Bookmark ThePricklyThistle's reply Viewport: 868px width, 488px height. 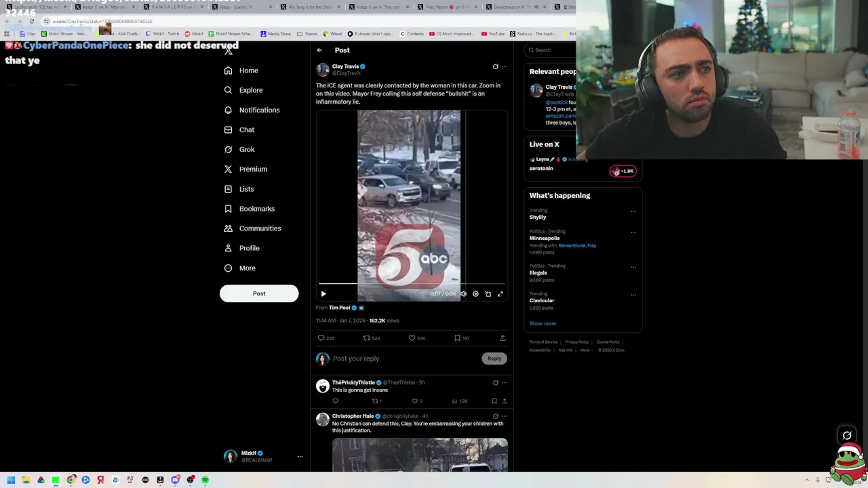[494, 401]
